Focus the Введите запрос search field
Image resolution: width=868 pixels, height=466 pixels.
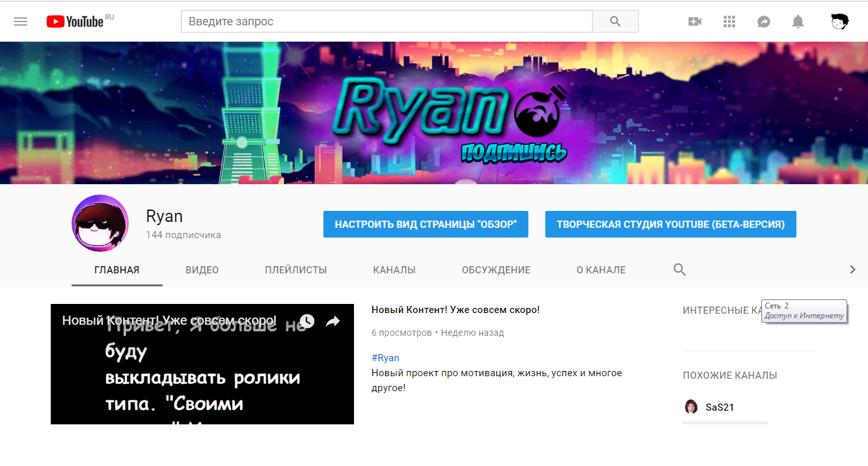(387, 21)
